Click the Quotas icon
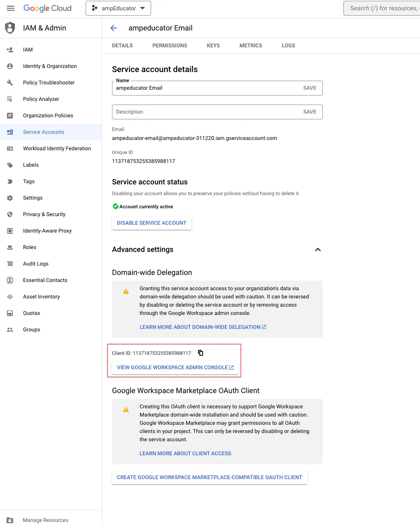The height and width of the screenshot is (524, 420). coord(10,313)
